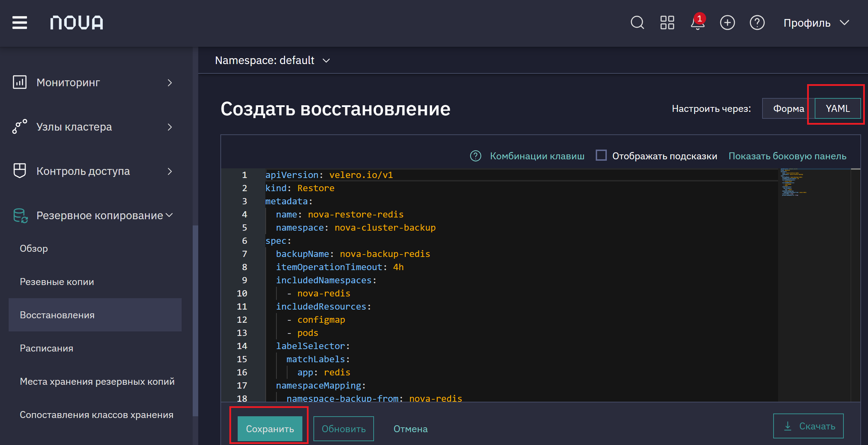
Task: Click the plus circle add icon
Action: tap(727, 23)
